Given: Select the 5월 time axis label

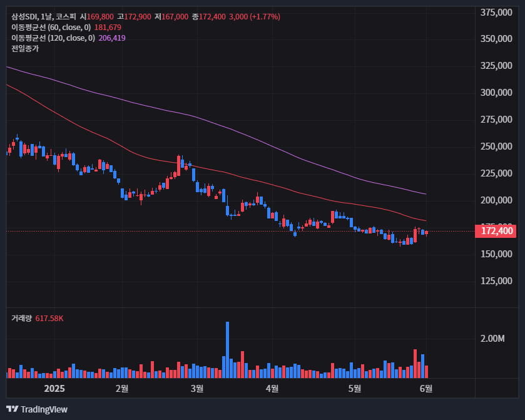Looking at the screenshot, I should coord(355,389).
